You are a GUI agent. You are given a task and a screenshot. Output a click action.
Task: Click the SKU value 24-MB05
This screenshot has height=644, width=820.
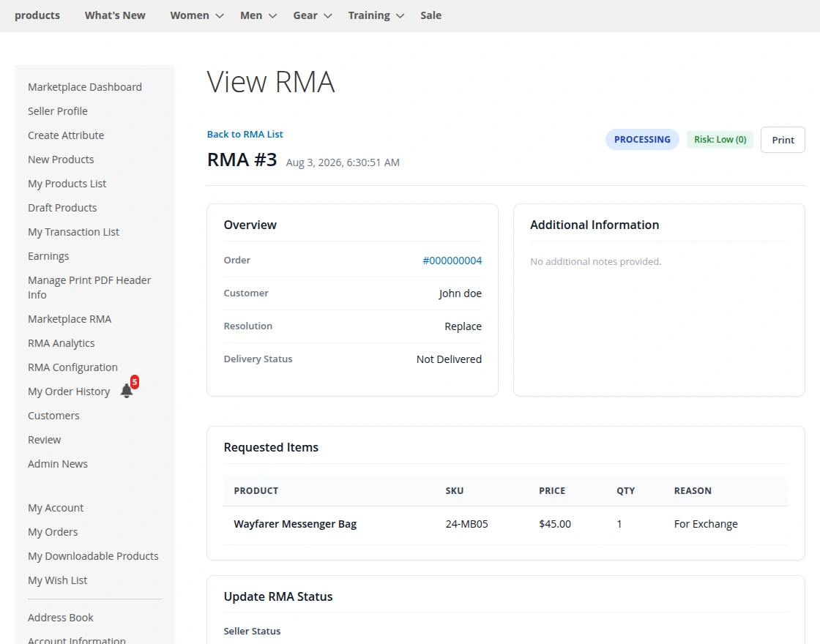click(x=466, y=524)
